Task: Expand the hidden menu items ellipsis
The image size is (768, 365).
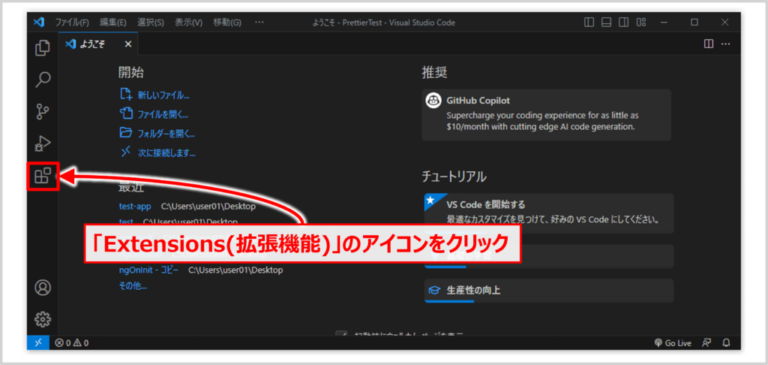Action: coord(260,22)
